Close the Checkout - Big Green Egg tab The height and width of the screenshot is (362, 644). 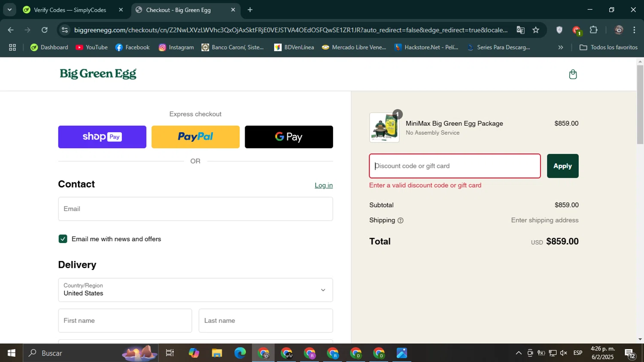pos(233,10)
